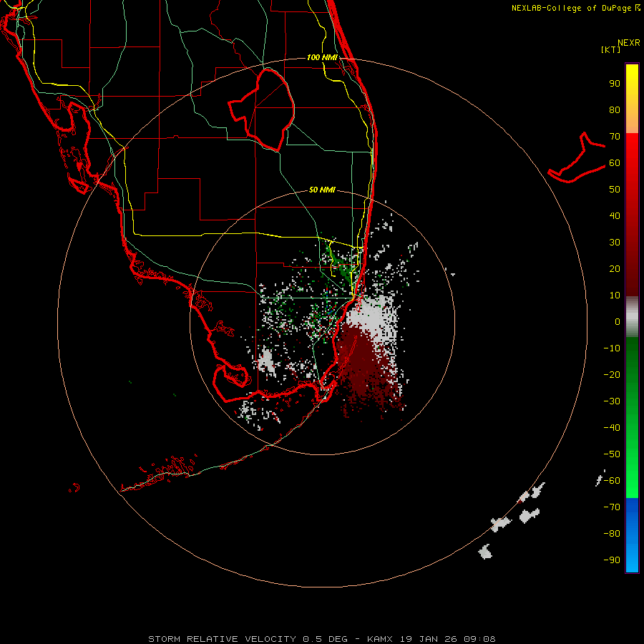Click the NEXR label above the color scale
The height and width of the screenshot is (644, 644).
629,43
